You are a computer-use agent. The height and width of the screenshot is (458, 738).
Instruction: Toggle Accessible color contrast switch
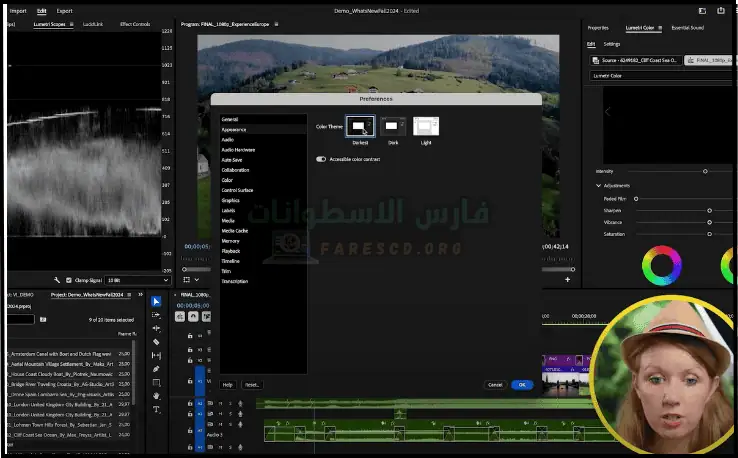[321, 159]
